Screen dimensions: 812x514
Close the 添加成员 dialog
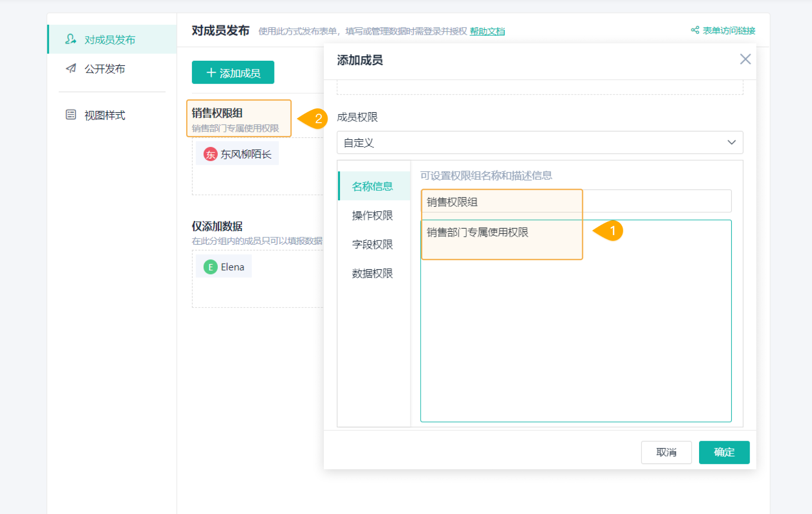pyautogui.click(x=745, y=59)
